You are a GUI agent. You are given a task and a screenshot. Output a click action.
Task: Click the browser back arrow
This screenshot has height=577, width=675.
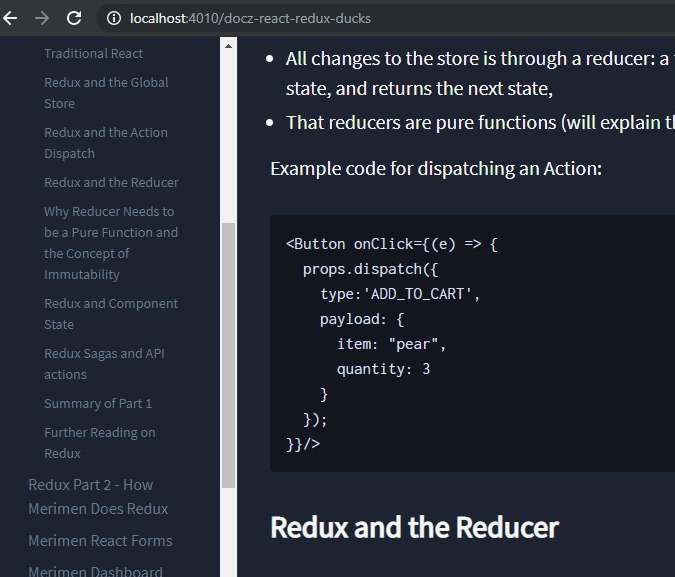(10, 18)
